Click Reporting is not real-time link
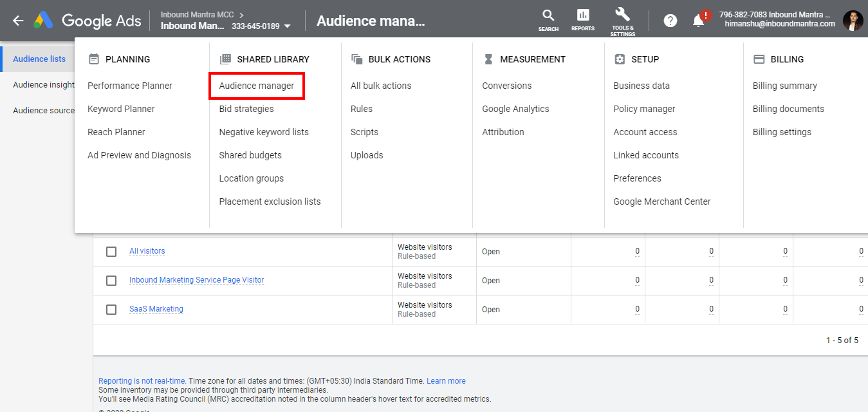Image resolution: width=868 pixels, height=412 pixels. click(x=142, y=381)
